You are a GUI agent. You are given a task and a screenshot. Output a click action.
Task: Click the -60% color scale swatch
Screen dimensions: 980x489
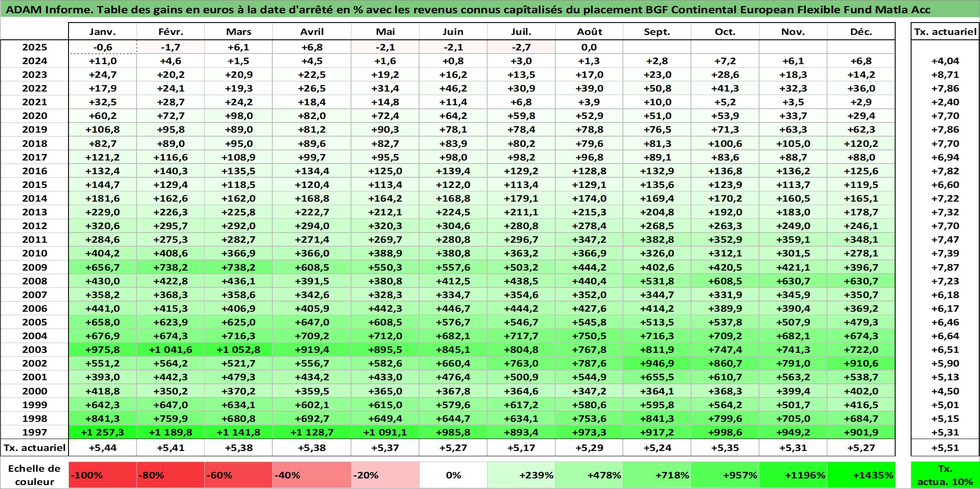tap(239, 475)
